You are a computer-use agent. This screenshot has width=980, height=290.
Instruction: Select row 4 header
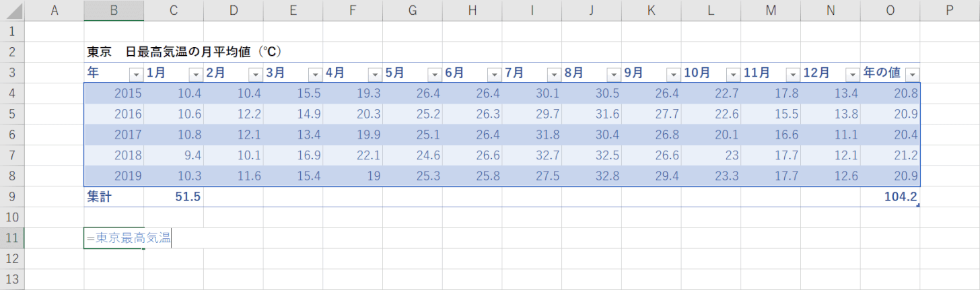click(12, 93)
